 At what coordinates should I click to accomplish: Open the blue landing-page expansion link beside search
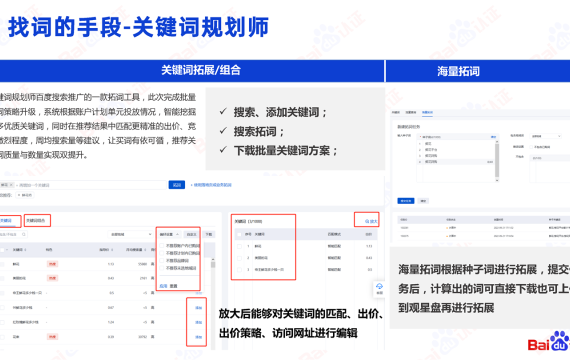[211, 185]
